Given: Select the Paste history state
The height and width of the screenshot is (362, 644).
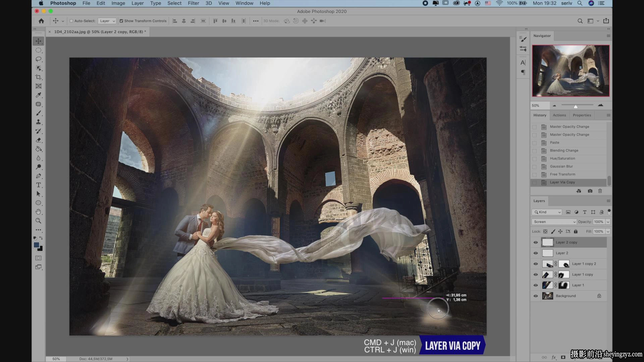Looking at the screenshot, I should point(568,142).
